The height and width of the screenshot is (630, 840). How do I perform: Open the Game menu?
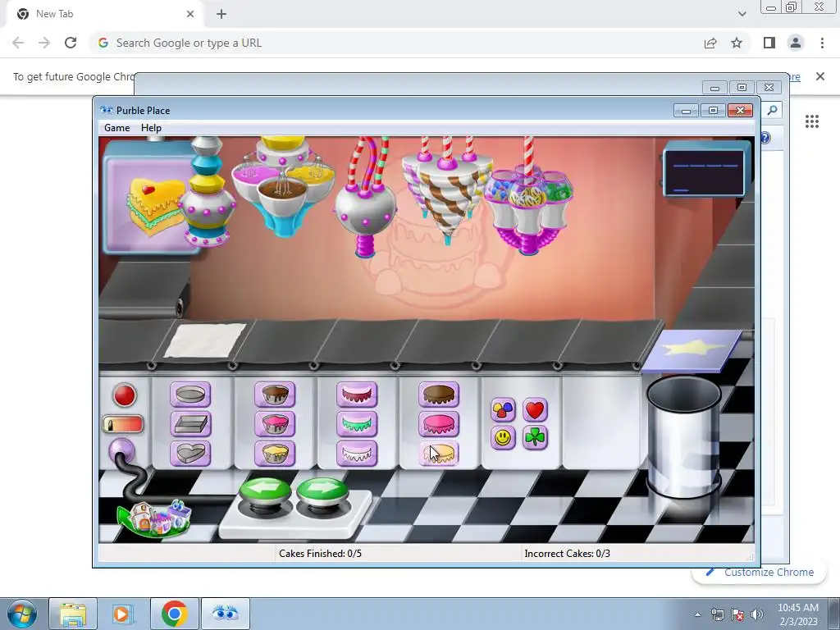[x=116, y=127]
